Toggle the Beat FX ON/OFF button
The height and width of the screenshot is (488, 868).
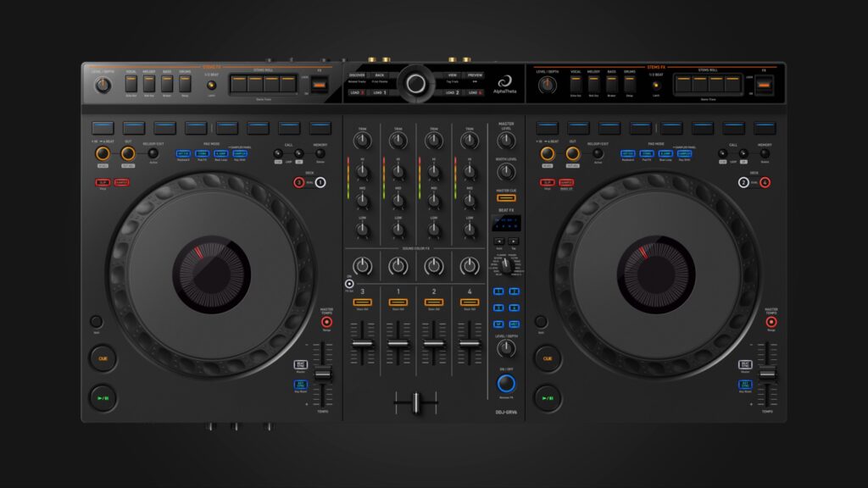(506, 383)
